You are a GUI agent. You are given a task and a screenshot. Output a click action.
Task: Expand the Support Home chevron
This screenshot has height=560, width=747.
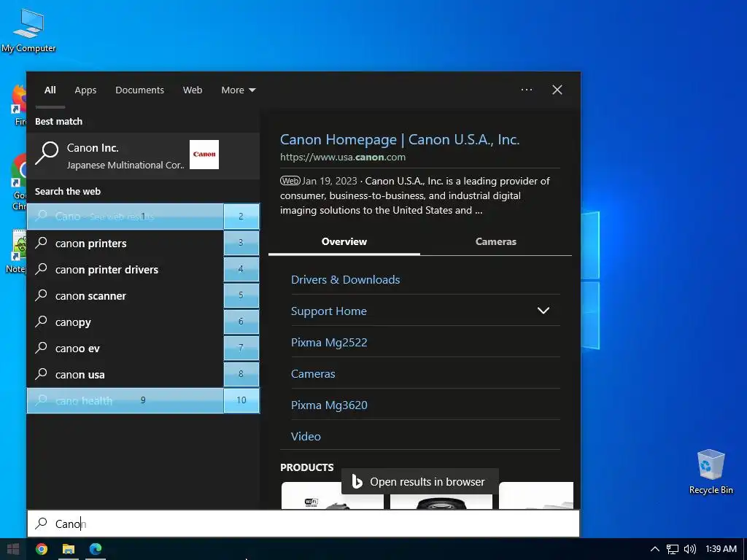(543, 311)
